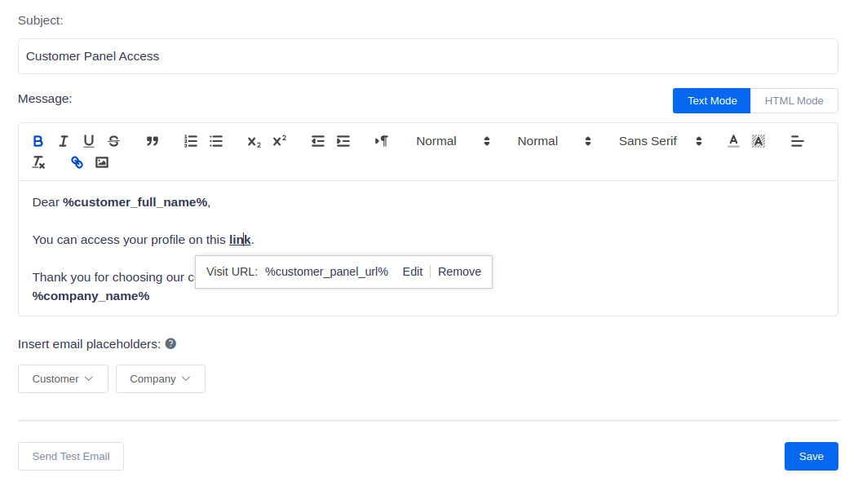Screen dimensions: 858x504
Task: Expand the Company placeholders dropdown
Action: [160, 378]
